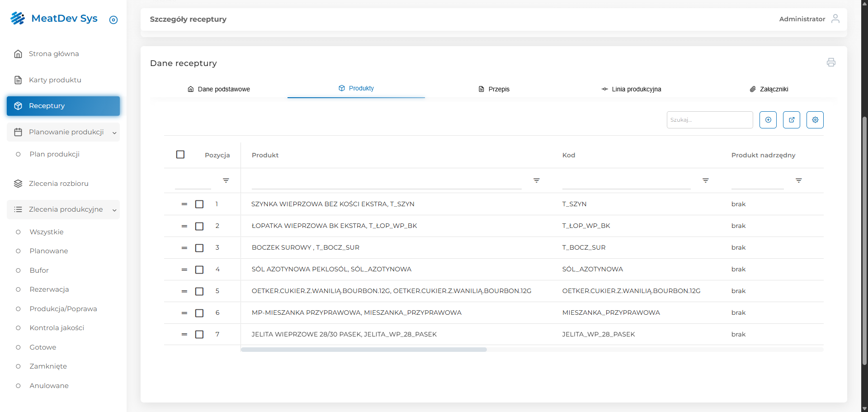868x412 pixels.
Task: Click the Administrator user profile icon
Action: pyautogui.click(x=835, y=19)
